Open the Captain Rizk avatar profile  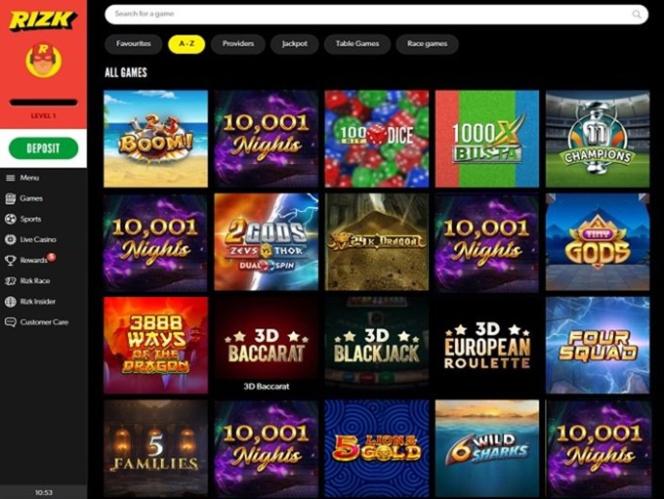[x=43, y=61]
